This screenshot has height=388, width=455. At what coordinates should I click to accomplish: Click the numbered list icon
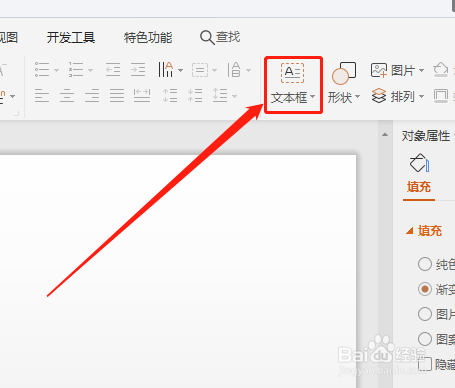76,70
